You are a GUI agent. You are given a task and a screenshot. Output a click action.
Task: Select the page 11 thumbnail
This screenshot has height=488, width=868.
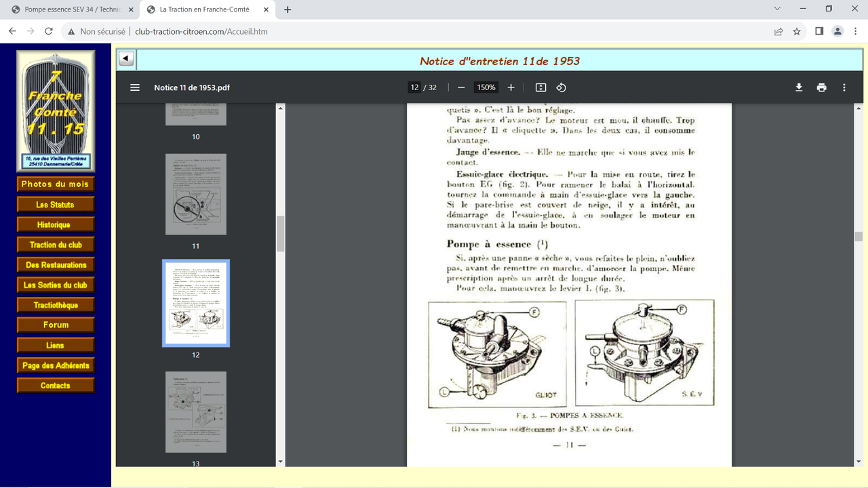pyautogui.click(x=196, y=195)
